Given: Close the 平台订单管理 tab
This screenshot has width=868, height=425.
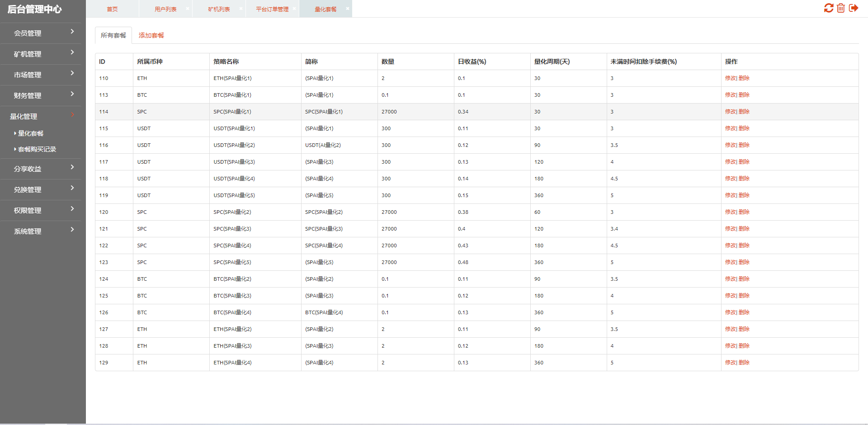Looking at the screenshot, I should pyautogui.click(x=294, y=9).
